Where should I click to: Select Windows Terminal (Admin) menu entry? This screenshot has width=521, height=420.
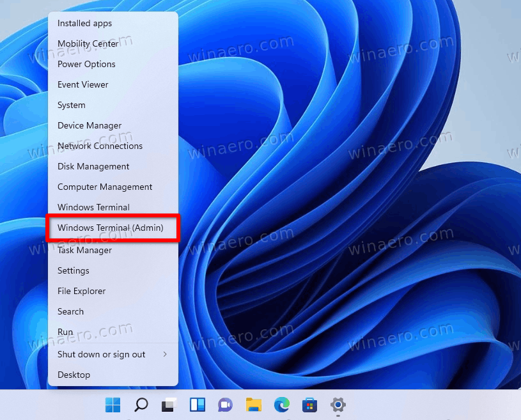click(113, 228)
